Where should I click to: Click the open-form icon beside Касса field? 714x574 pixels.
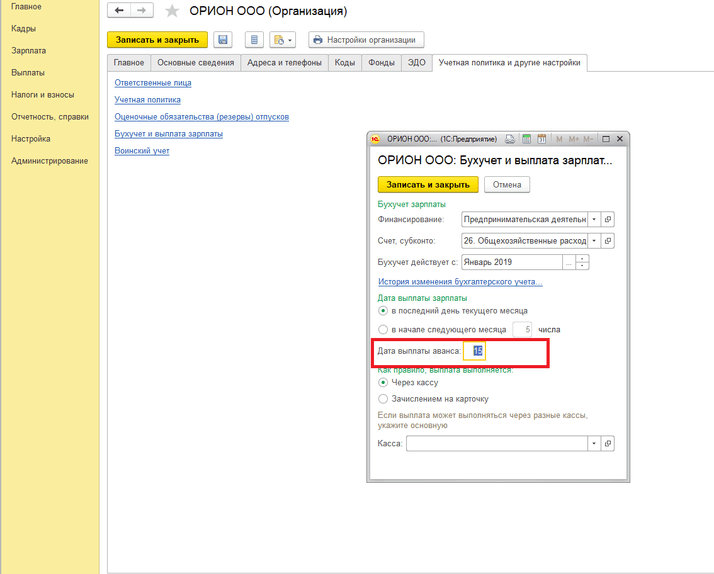(608, 443)
